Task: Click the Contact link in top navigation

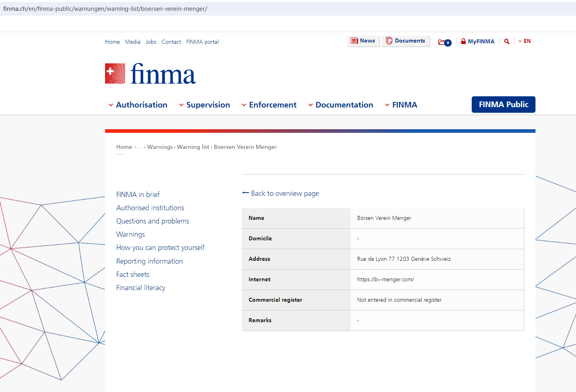Action: click(x=171, y=42)
